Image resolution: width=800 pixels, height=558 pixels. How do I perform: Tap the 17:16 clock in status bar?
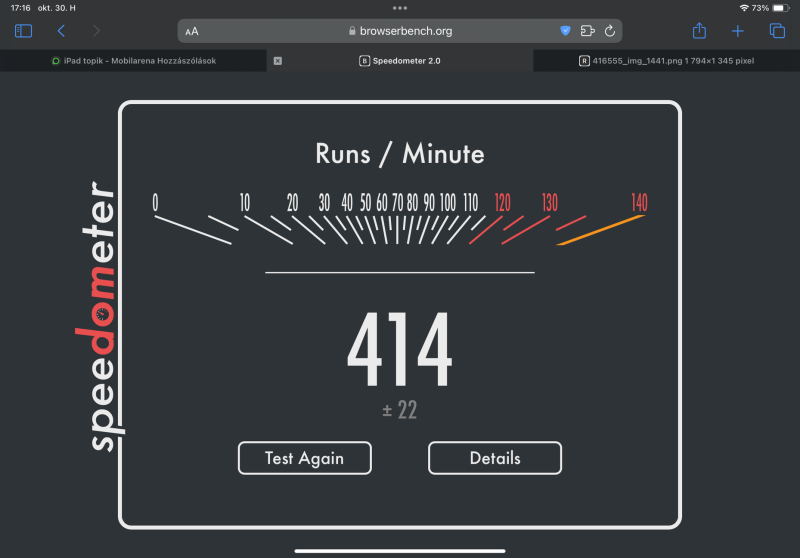tap(20, 8)
